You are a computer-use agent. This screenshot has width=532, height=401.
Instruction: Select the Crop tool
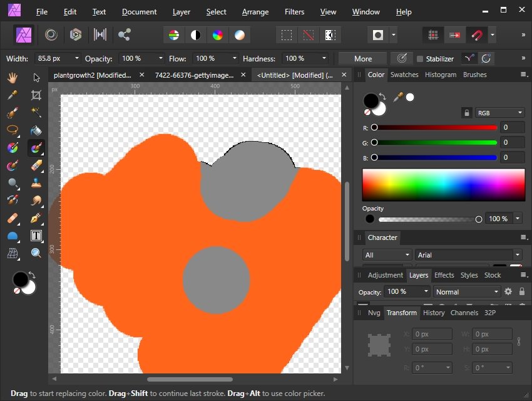point(36,95)
